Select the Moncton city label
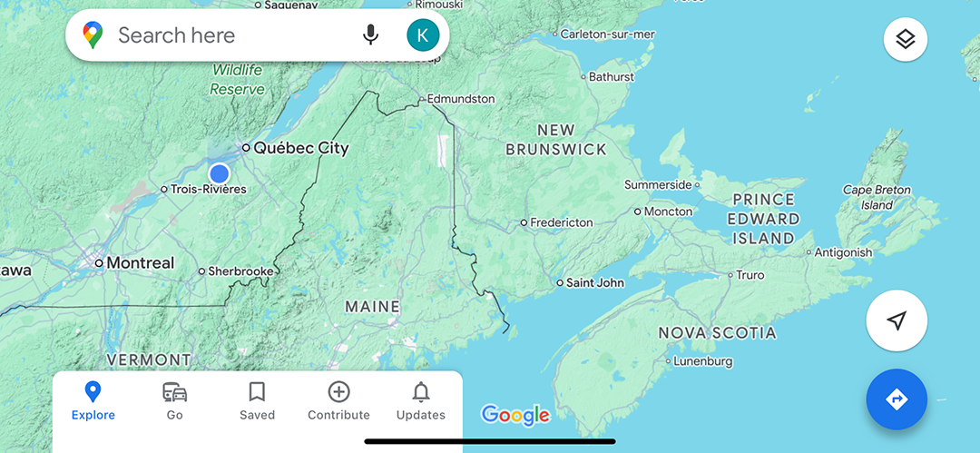The width and height of the screenshot is (980, 453). [668, 212]
